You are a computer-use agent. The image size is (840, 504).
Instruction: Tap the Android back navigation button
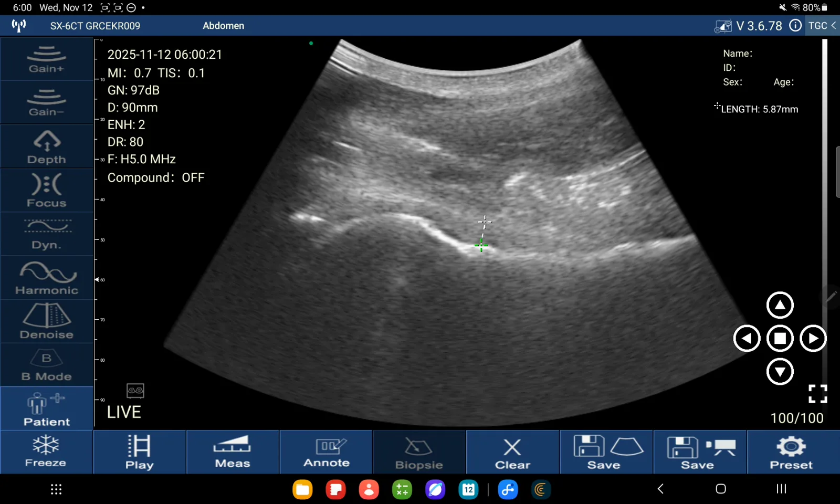pyautogui.click(x=660, y=489)
